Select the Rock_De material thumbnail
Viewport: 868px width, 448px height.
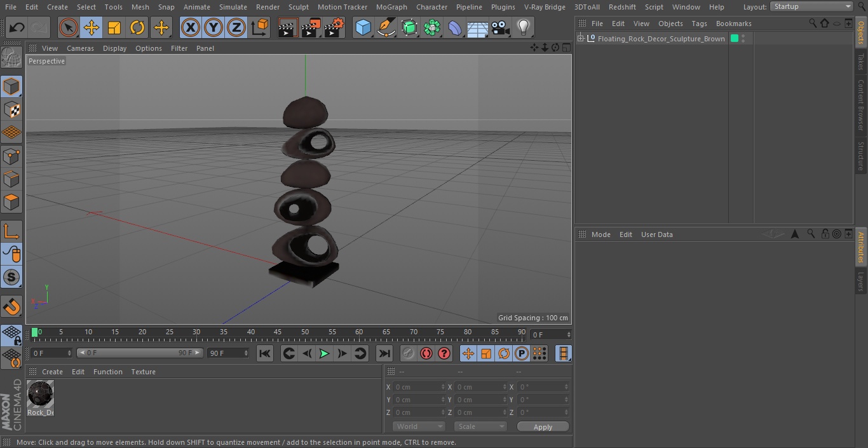click(41, 395)
